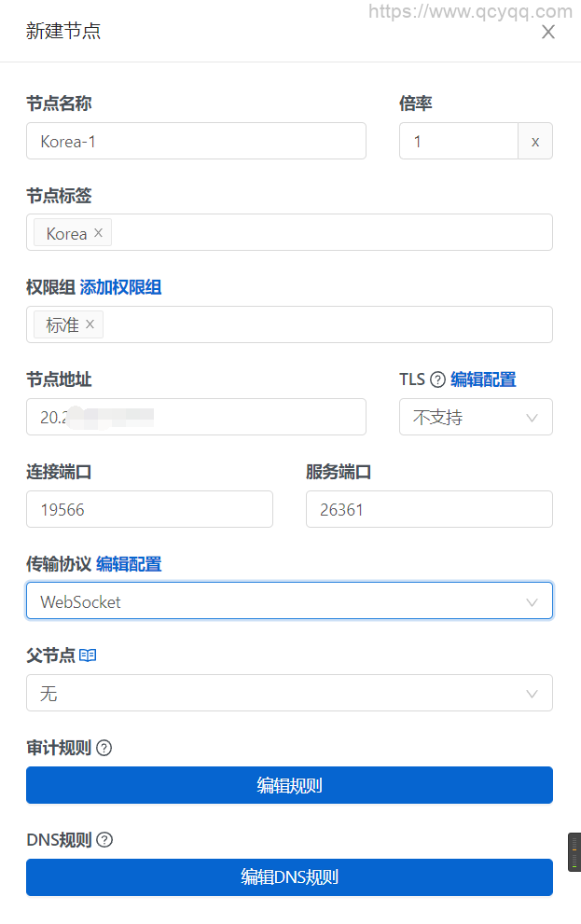581x924 pixels.
Task: Open the 父节点 documentation book icon
Action: coord(88,655)
